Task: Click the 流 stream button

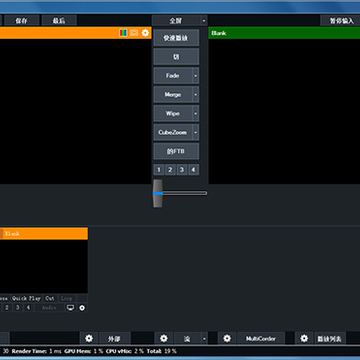Action: click(187, 338)
